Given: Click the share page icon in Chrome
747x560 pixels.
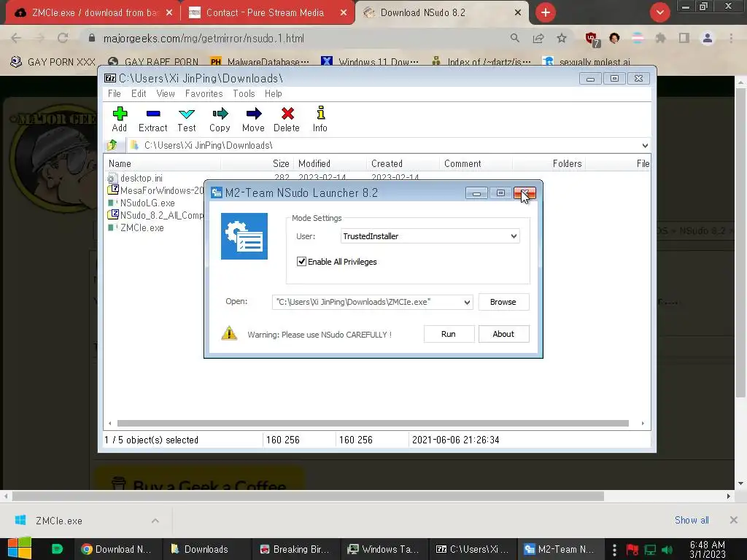Looking at the screenshot, I should pos(538,38).
